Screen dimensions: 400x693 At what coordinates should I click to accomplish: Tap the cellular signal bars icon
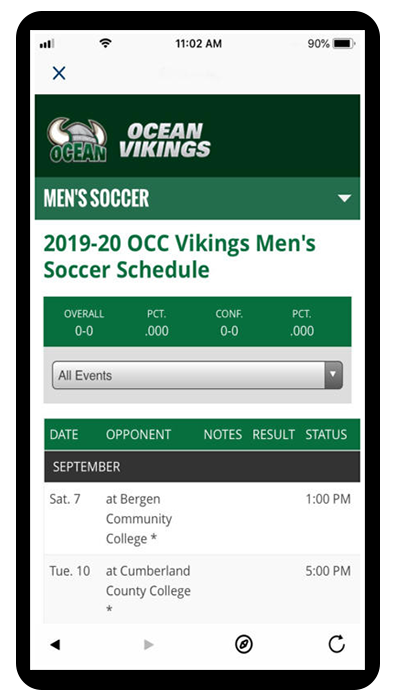[47, 44]
